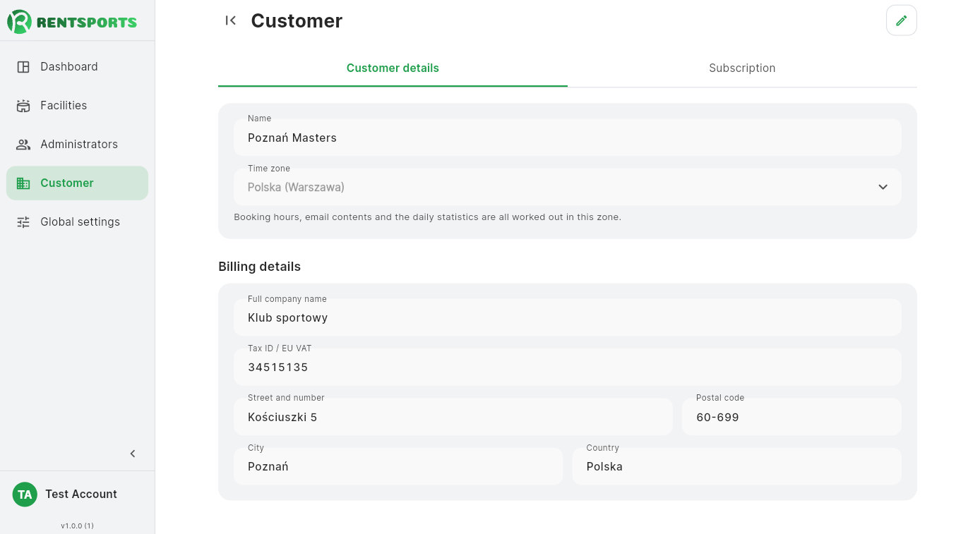Click the City field showing Poznań

(x=398, y=466)
